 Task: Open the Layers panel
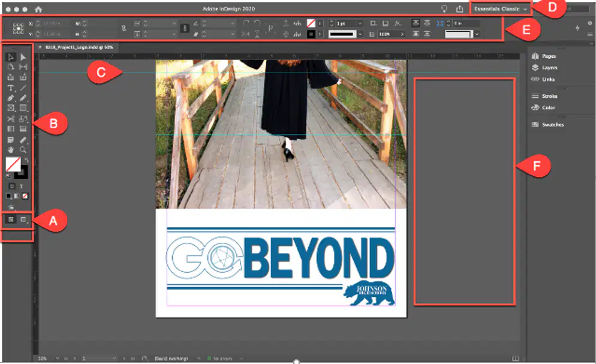point(544,68)
